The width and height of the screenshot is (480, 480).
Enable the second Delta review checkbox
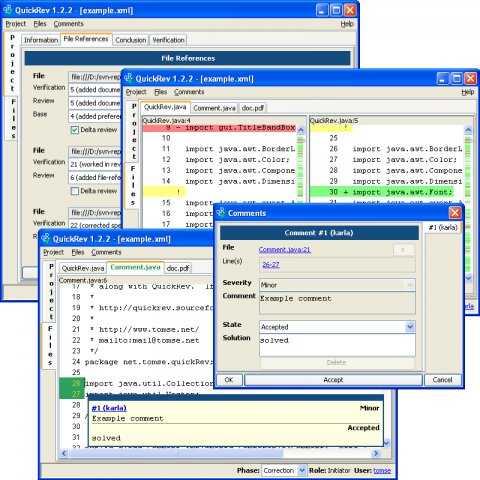click(x=75, y=191)
